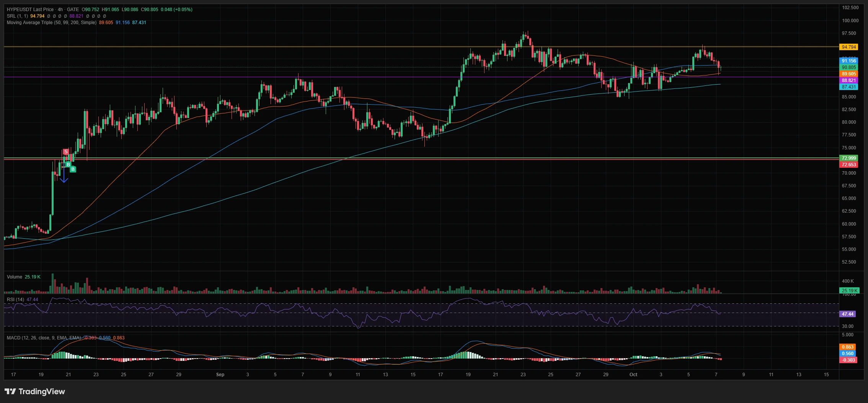Image resolution: width=868 pixels, height=403 pixels.
Task: Click the Sep label on time axis
Action: point(220,375)
